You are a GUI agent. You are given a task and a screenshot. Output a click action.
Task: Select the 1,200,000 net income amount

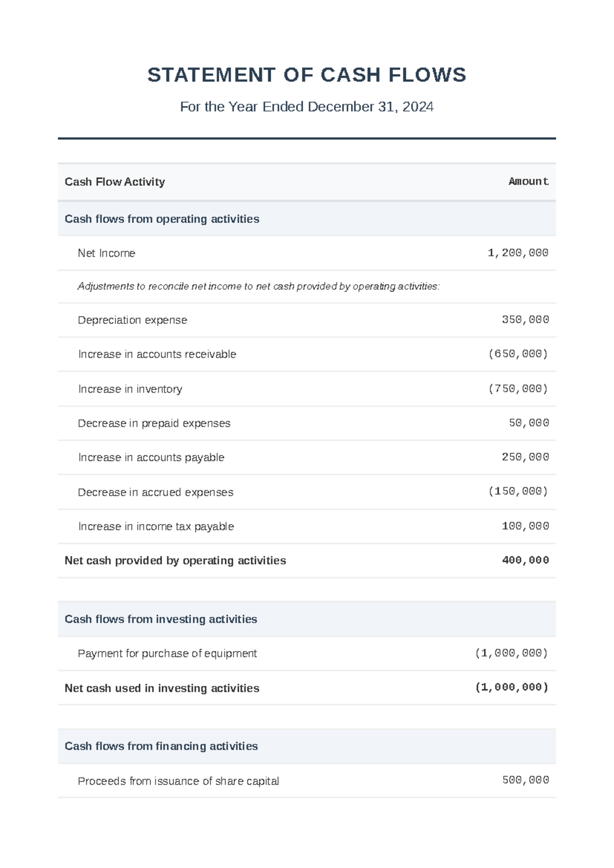click(518, 253)
